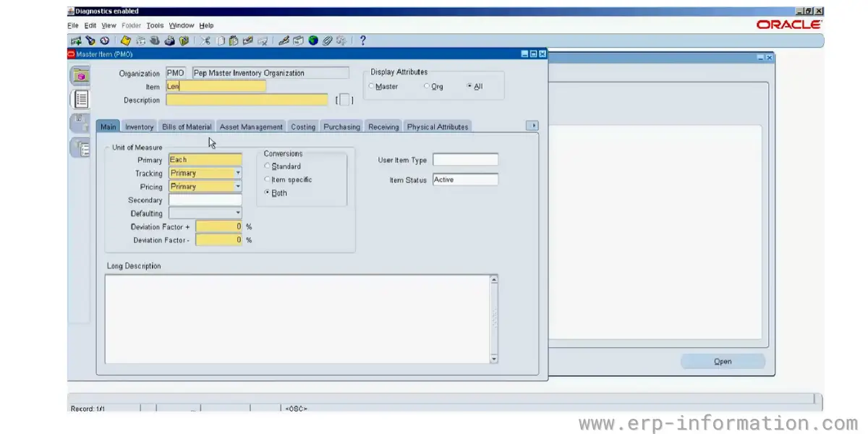Open the Help menu
Viewport: 868px width, 434px height.
pos(206,25)
